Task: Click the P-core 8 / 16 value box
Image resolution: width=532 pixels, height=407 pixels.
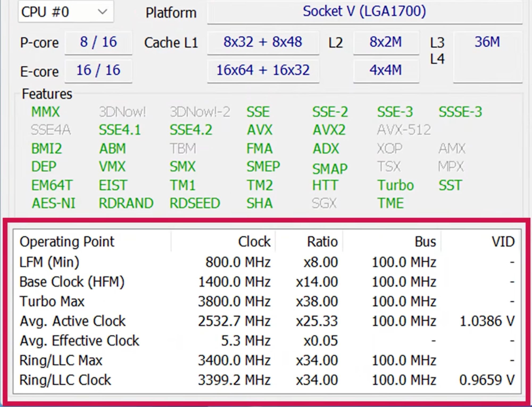Action: [x=98, y=42]
